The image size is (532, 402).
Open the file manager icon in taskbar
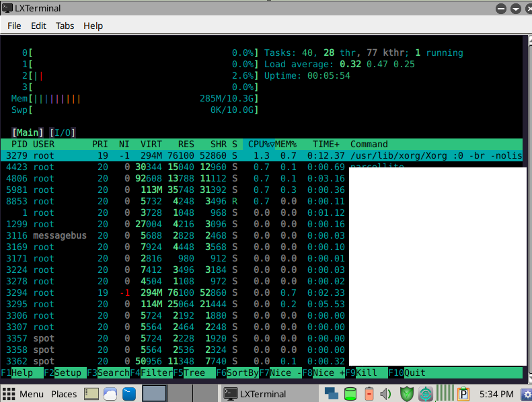click(x=92, y=394)
